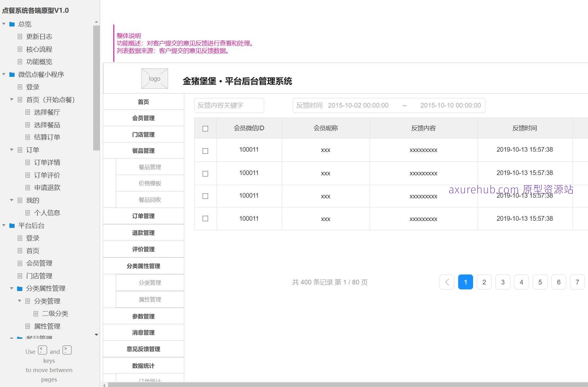Open 价格模板 submenu item
This screenshot has height=387, width=588.
click(x=150, y=183)
